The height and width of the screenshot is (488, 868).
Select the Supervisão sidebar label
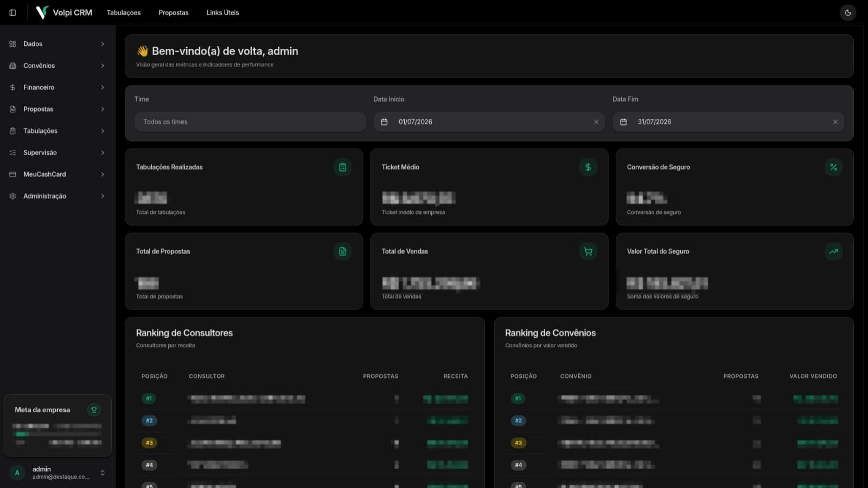[40, 153]
